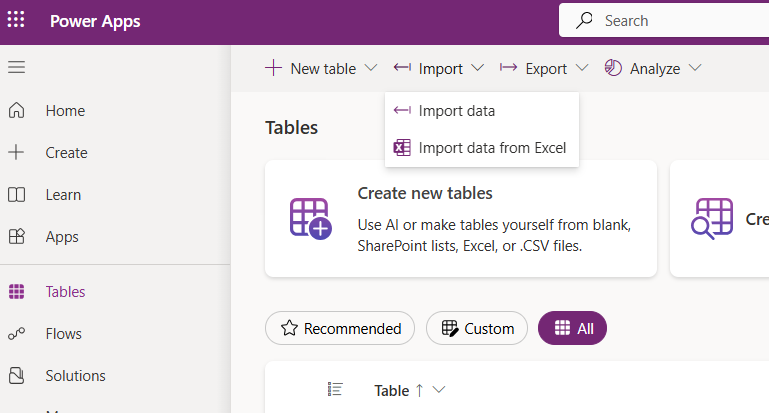Screen dimensions: 769x413
Task: Open the app launcher waffle icon
Action: click(17, 21)
